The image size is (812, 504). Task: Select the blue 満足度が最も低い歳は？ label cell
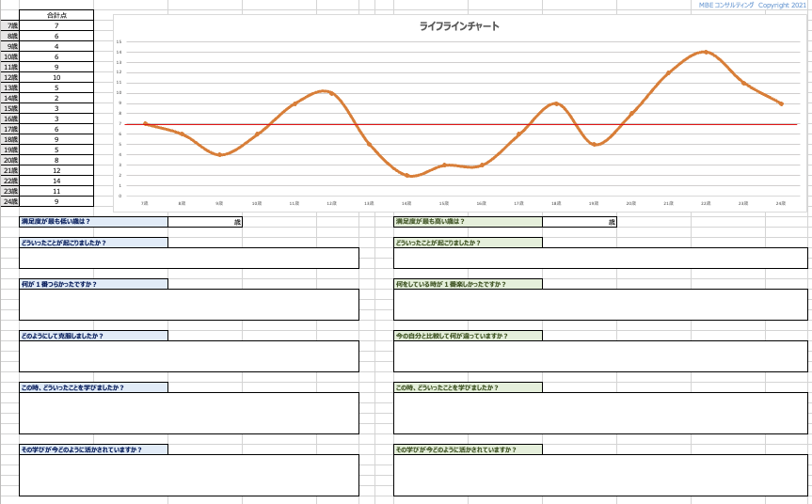[x=93, y=222]
